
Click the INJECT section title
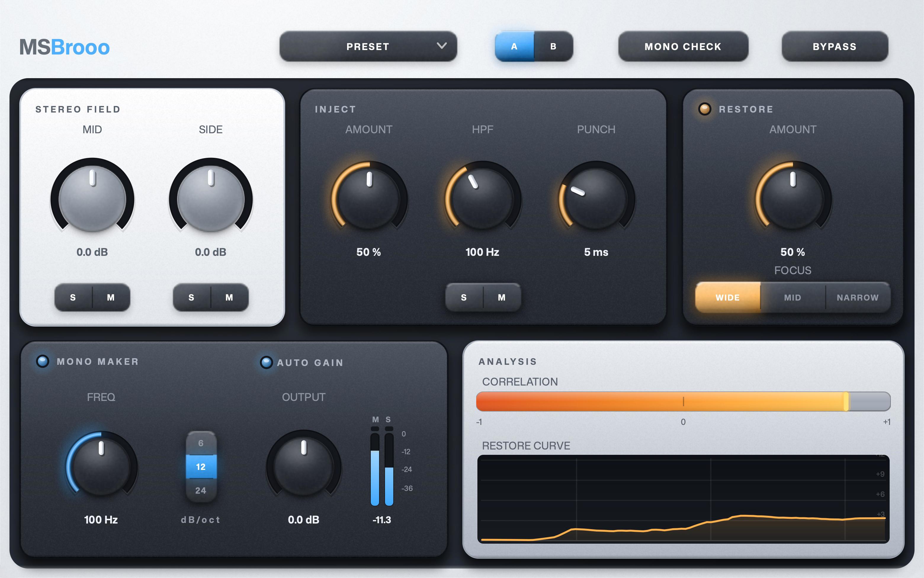point(335,109)
